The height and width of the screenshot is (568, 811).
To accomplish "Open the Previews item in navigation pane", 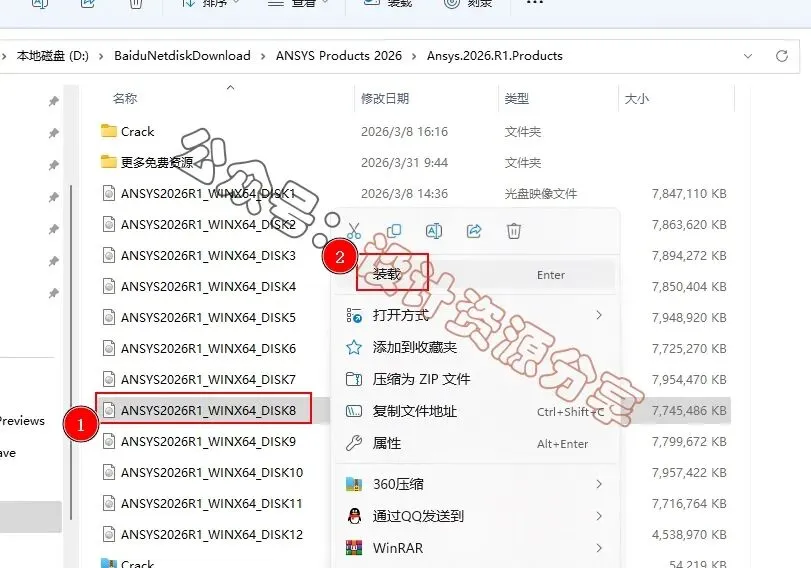I will coord(22,421).
